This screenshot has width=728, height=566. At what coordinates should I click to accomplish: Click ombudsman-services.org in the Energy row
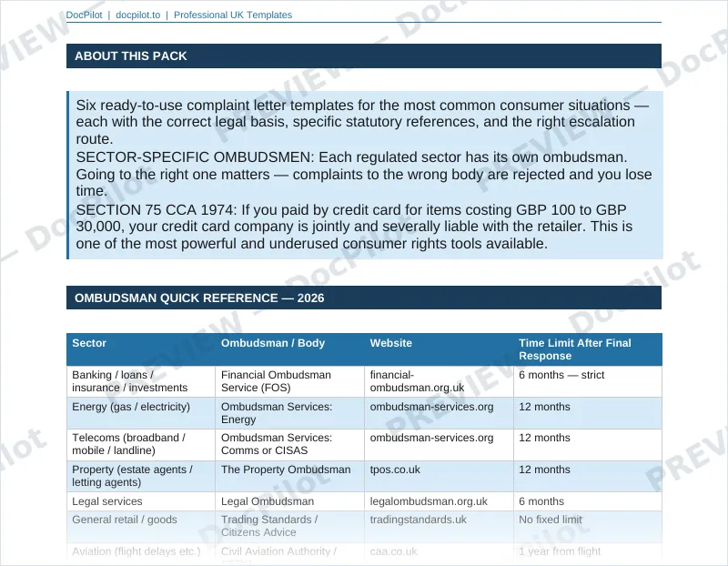click(439, 413)
